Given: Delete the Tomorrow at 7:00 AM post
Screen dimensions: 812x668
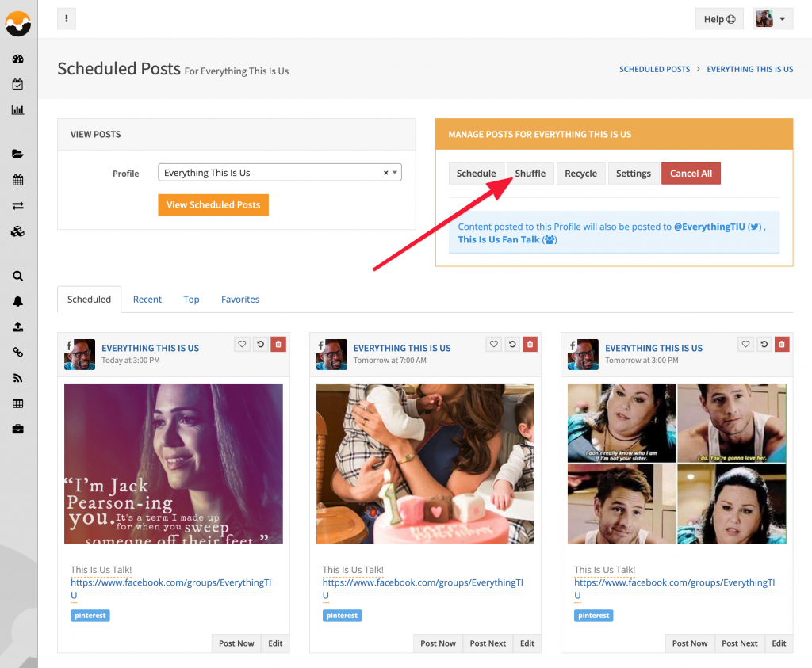Looking at the screenshot, I should click(x=530, y=344).
